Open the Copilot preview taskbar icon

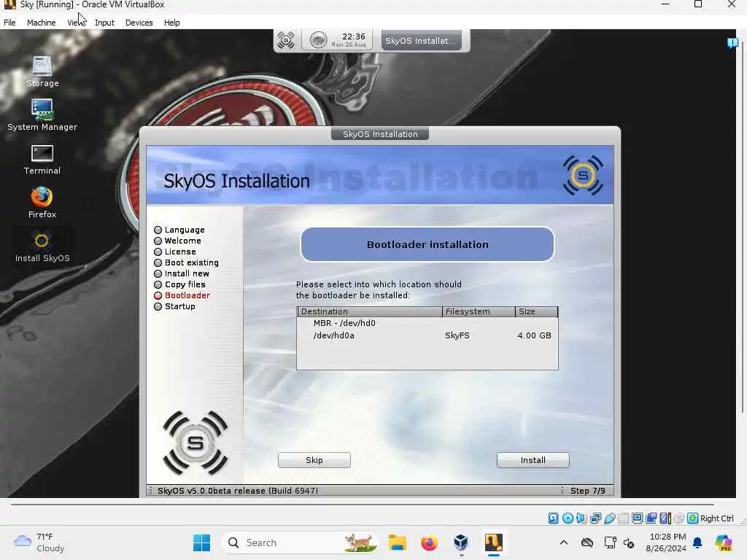tap(724, 542)
